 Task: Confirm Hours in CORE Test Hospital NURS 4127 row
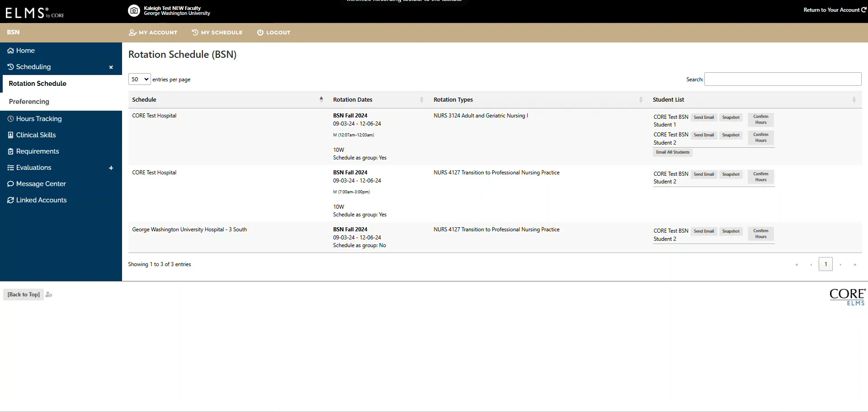click(x=761, y=177)
